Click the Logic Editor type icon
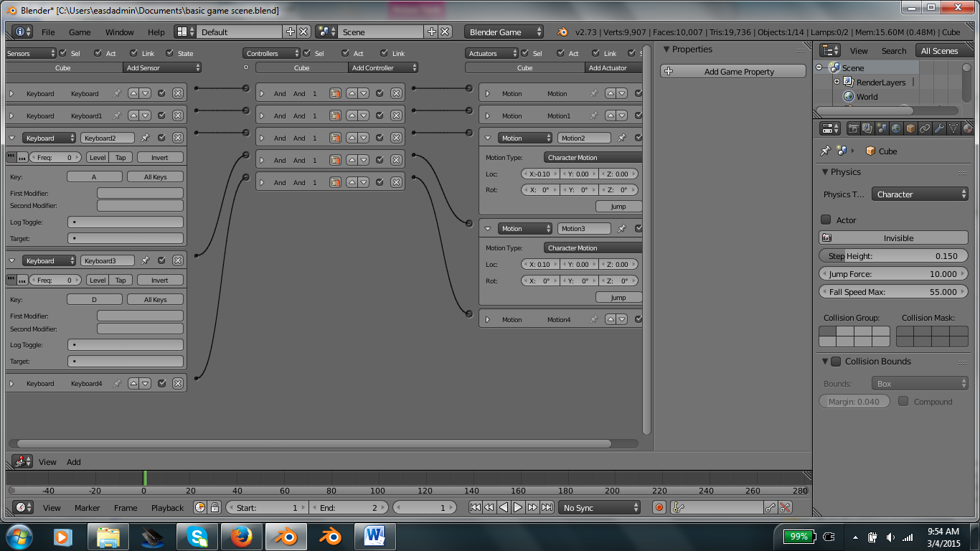 22,461
